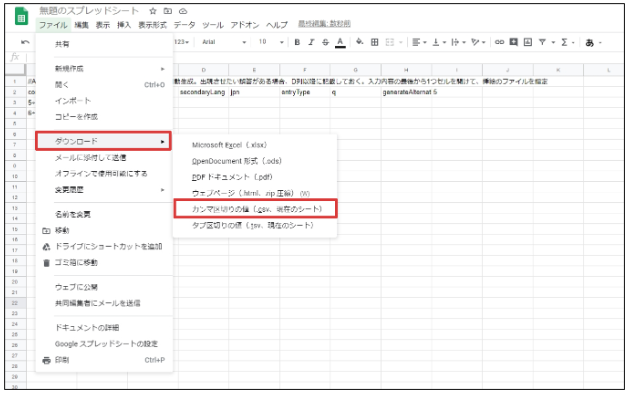Apply strikethrough formatting
This screenshot has width=629, height=395.
click(325, 42)
